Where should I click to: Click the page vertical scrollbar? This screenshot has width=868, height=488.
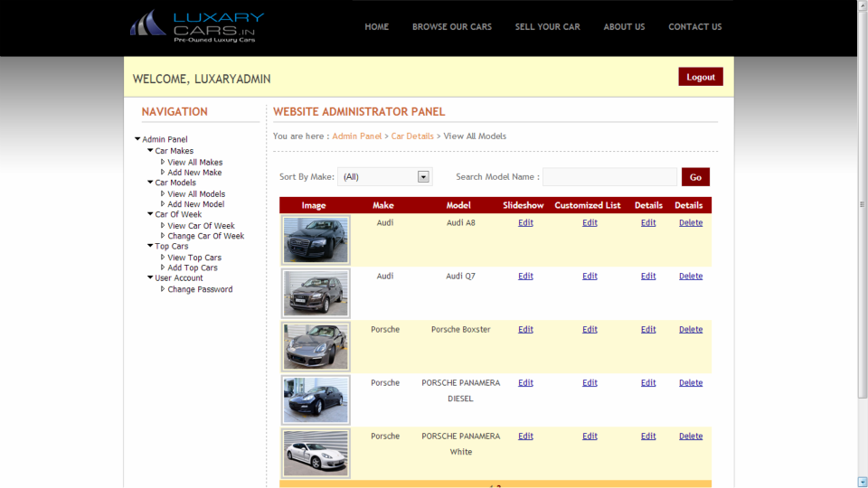(x=863, y=204)
